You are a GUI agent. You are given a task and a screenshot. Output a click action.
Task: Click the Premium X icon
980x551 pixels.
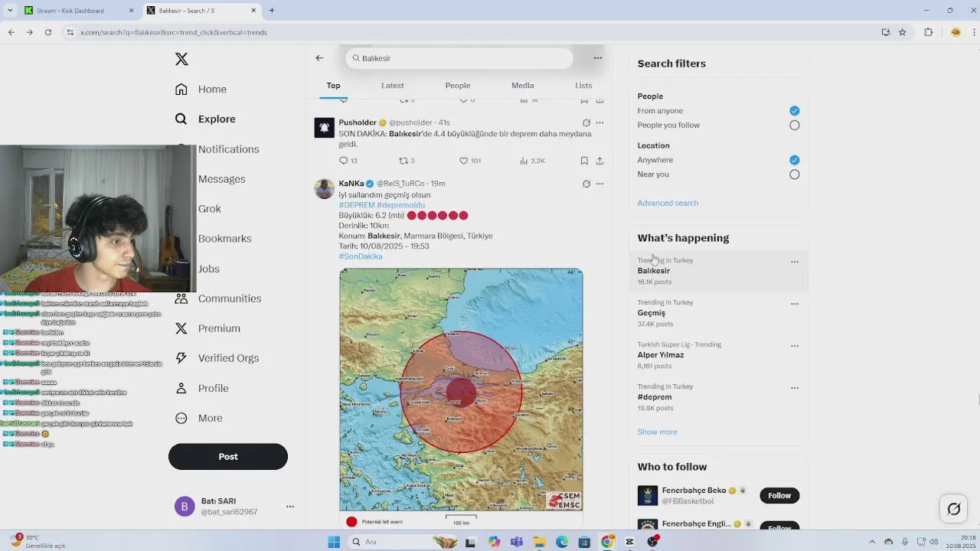pyautogui.click(x=181, y=328)
